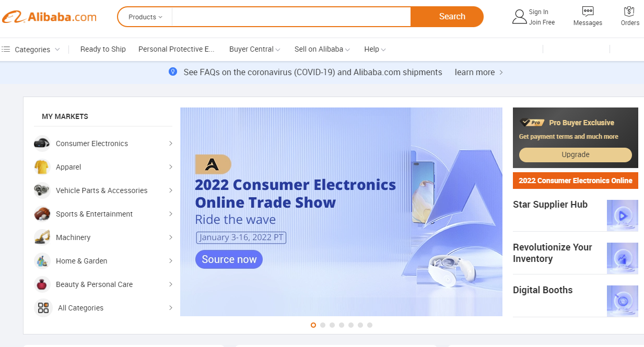Click the Sign In user profile icon
Viewport: 644px width, 347px height.
[519, 17]
